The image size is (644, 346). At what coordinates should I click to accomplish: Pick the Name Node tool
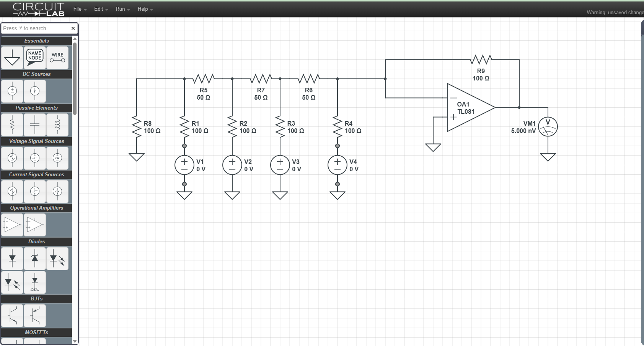point(35,58)
